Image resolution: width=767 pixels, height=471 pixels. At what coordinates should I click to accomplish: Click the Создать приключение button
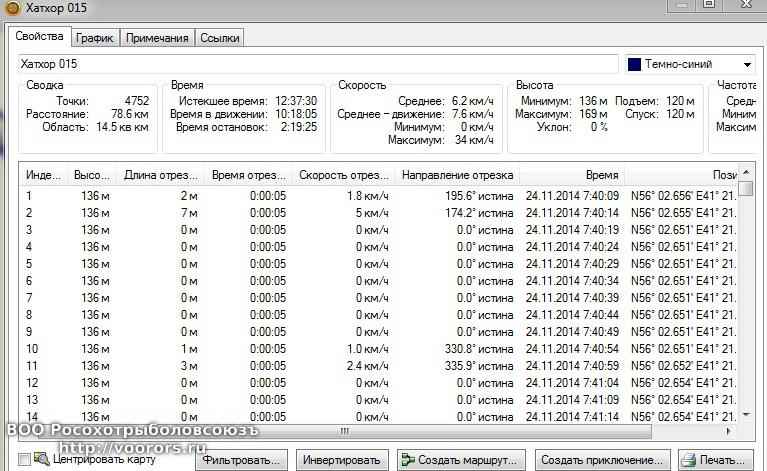click(x=601, y=460)
